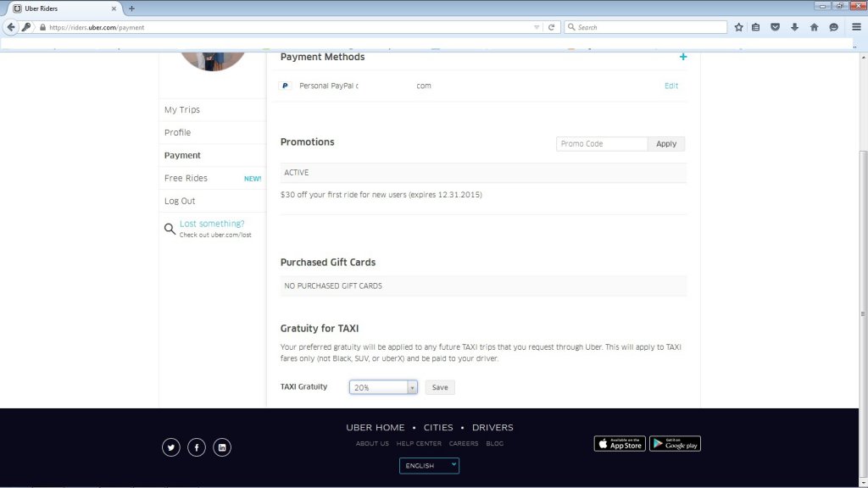This screenshot has height=488, width=868.
Task: Expand the URL bar history dropdown arrow
Action: coord(537,27)
